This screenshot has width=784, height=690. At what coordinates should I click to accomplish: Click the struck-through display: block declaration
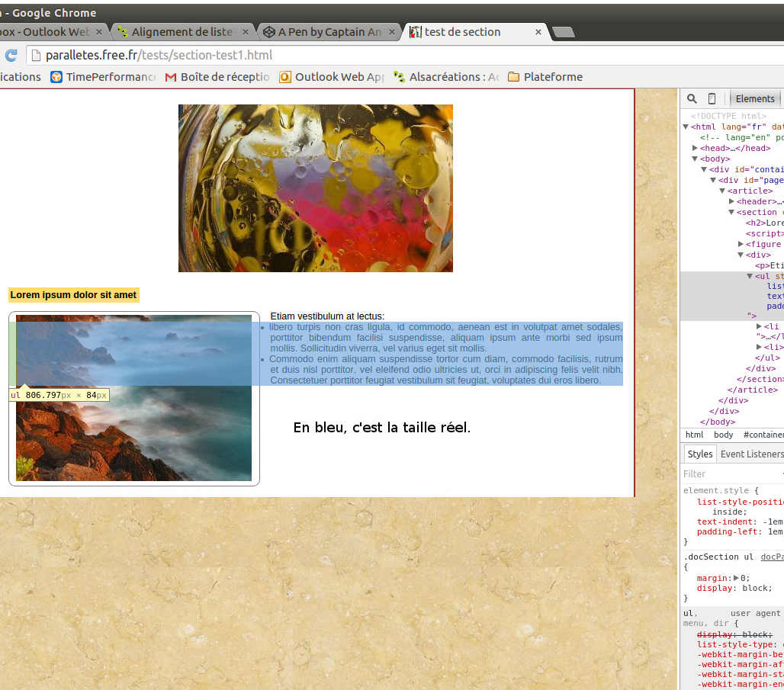click(734, 634)
